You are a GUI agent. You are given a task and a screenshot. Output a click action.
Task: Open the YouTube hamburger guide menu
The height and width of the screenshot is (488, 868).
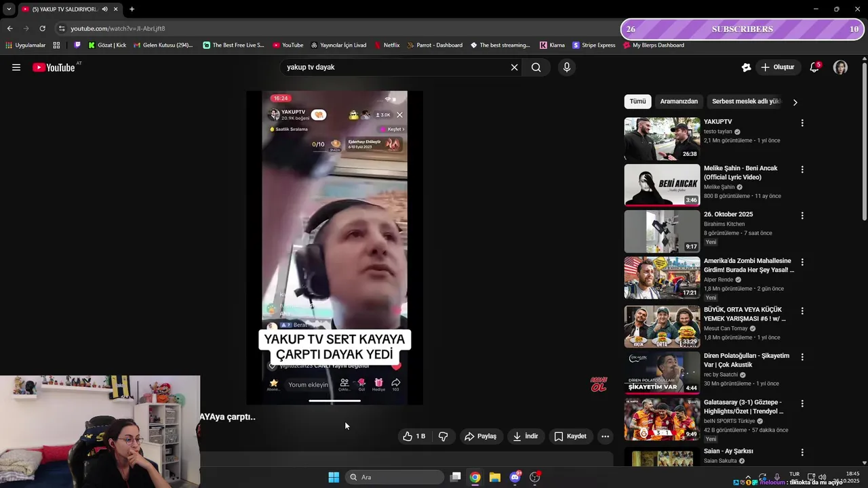(x=16, y=67)
